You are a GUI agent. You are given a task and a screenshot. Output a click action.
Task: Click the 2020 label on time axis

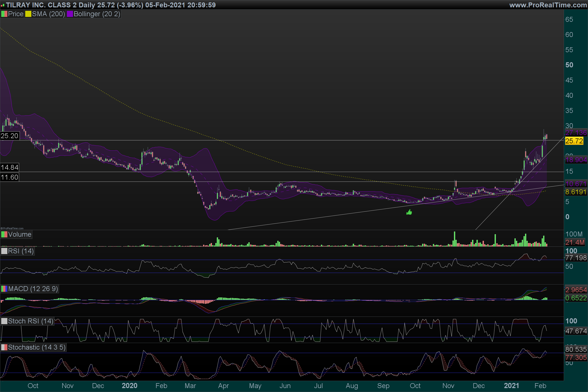pos(130,386)
